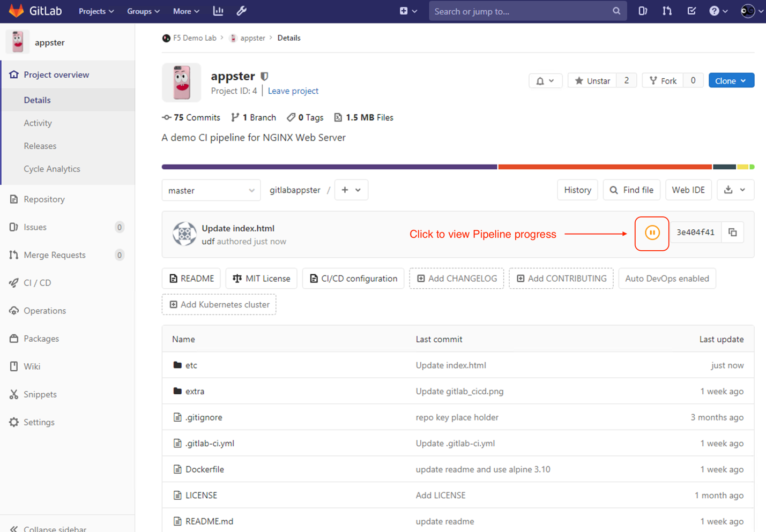Open the help question mark menu
Screen dimensions: 766x532
(x=718, y=11)
